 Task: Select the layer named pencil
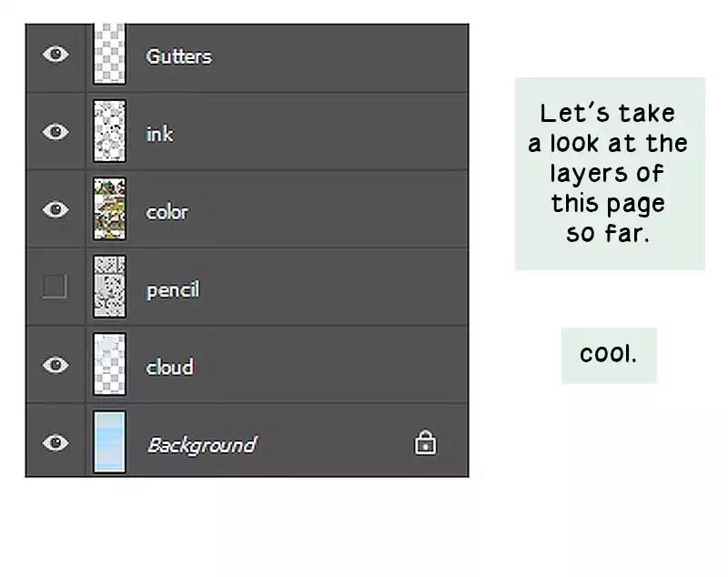(x=172, y=290)
